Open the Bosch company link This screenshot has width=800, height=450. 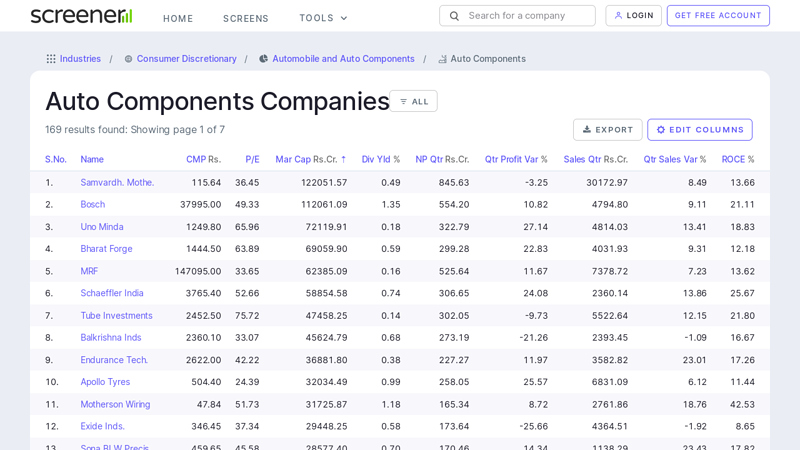point(92,204)
